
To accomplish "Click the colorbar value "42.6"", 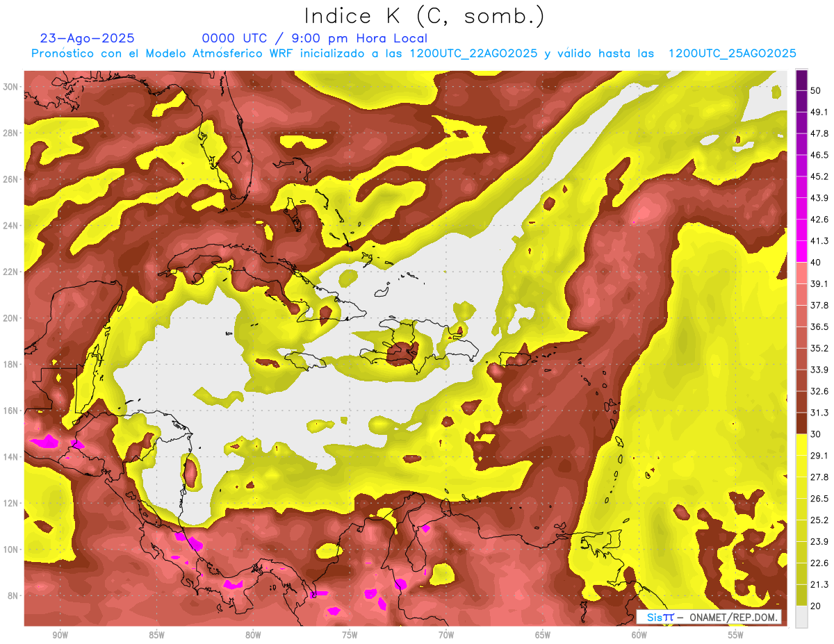I will (x=819, y=220).
